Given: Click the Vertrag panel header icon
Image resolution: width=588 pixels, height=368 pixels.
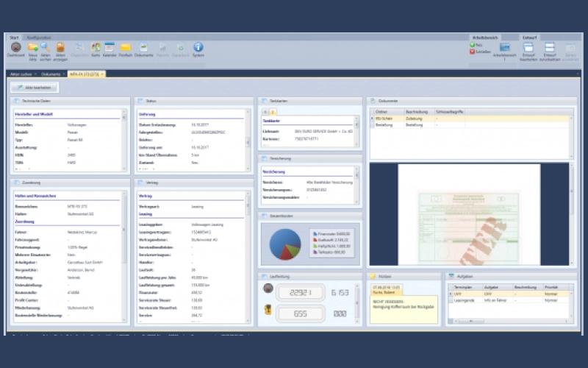Looking at the screenshot, I should 140,183.
